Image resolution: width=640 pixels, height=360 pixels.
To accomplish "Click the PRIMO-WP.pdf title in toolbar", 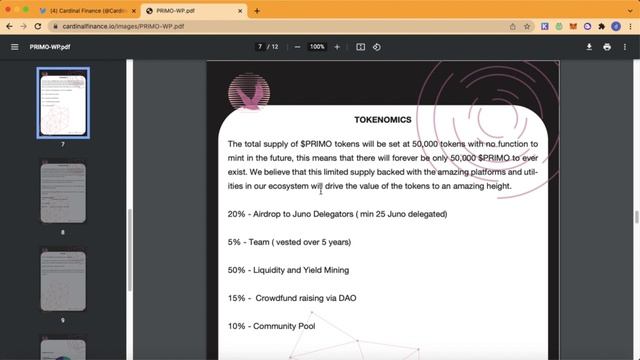I will pos(50,47).
